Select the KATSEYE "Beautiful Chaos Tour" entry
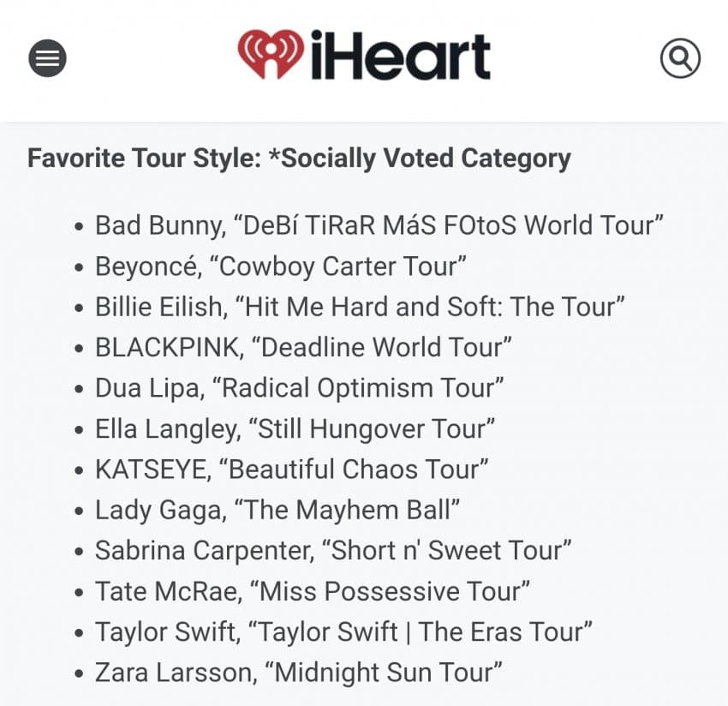Image resolution: width=728 pixels, height=706 pixels. (292, 470)
